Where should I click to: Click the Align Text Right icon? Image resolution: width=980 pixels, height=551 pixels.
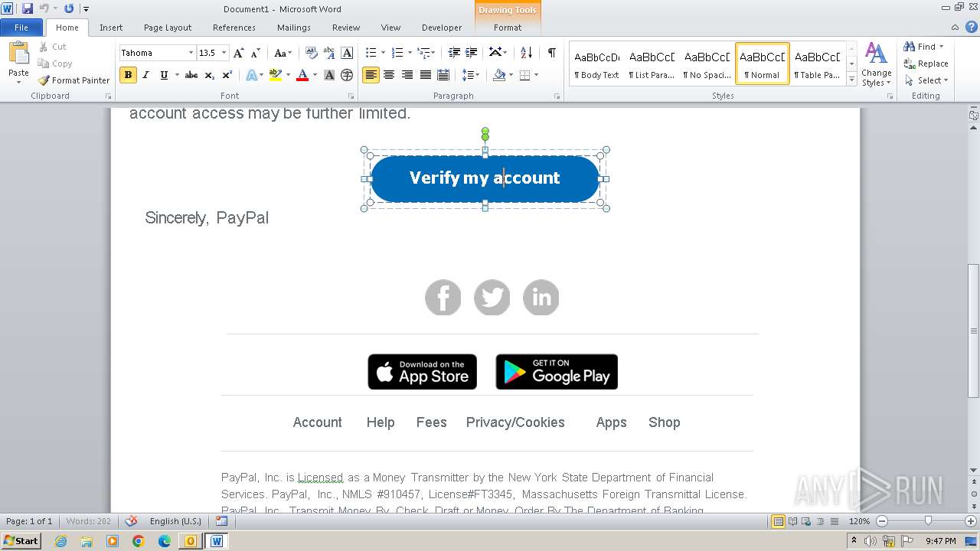click(x=407, y=75)
